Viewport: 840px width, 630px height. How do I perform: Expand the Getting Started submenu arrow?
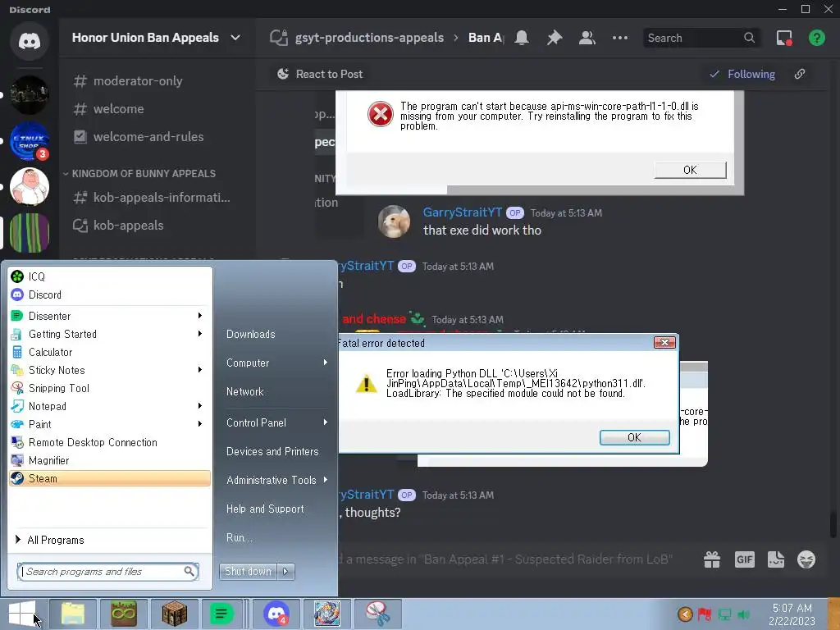click(200, 334)
